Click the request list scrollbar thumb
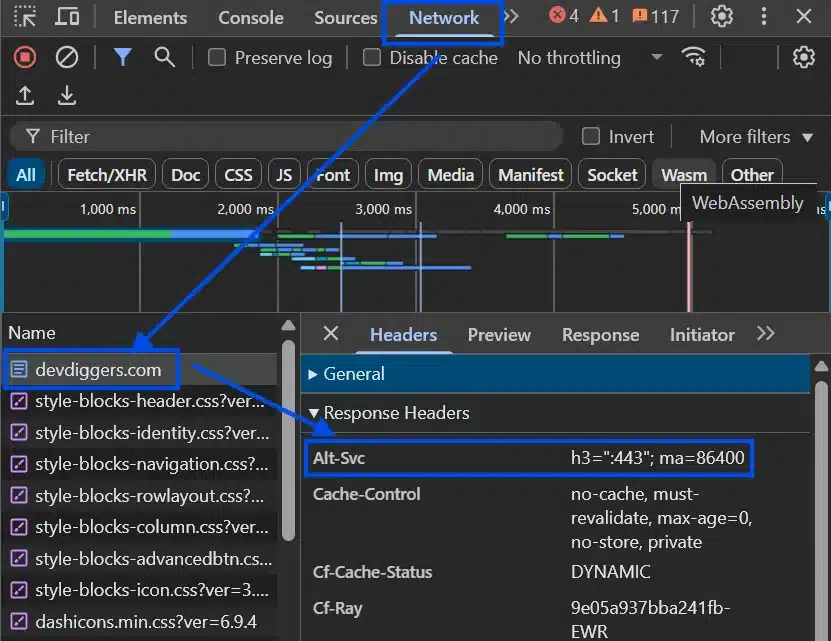Screen dimensions: 831x641 click(x=288, y=440)
